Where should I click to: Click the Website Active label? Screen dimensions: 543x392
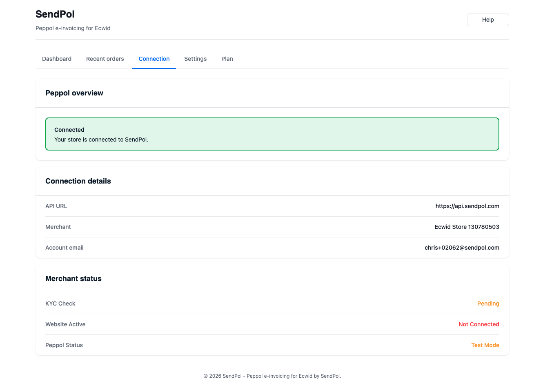click(65, 324)
